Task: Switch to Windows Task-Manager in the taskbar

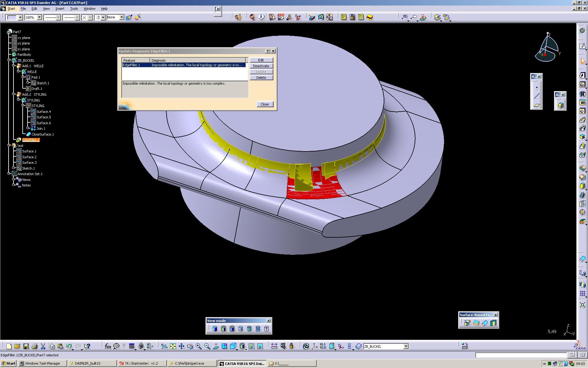Action: point(42,363)
